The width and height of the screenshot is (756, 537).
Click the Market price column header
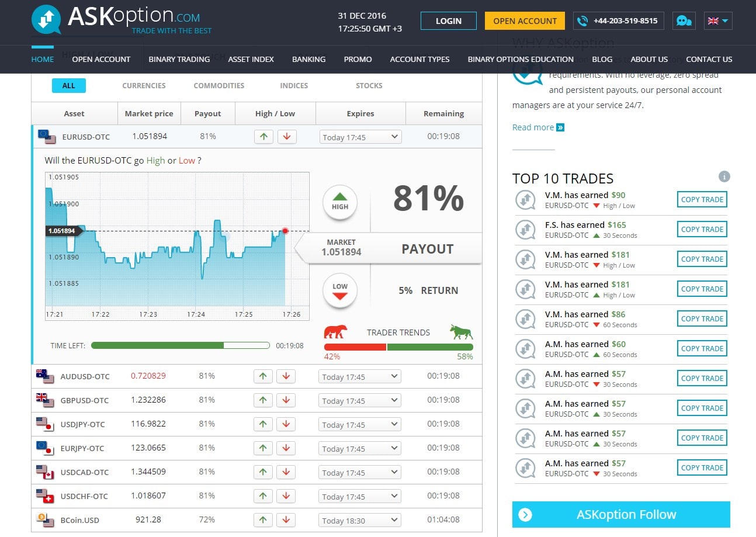point(149,114)
